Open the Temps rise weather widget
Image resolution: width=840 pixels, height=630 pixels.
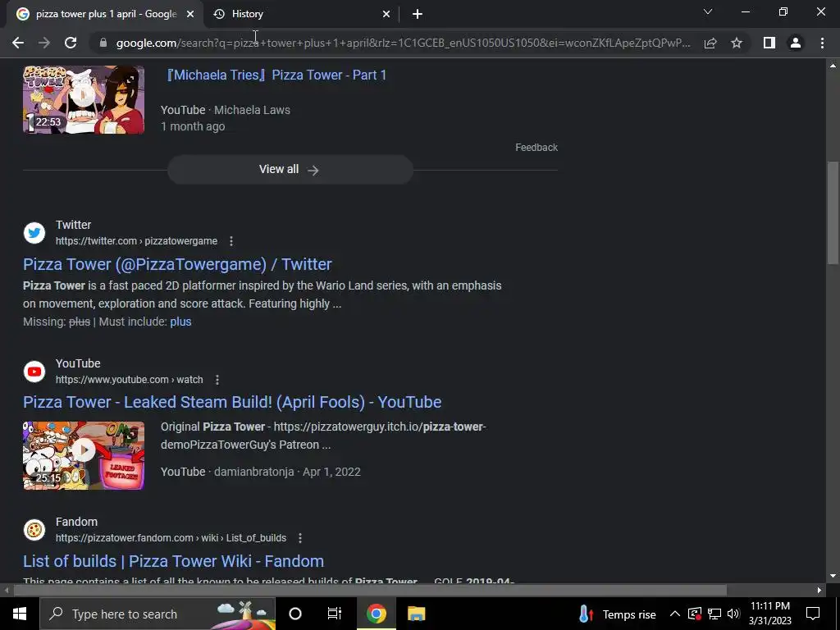[617, 614]
